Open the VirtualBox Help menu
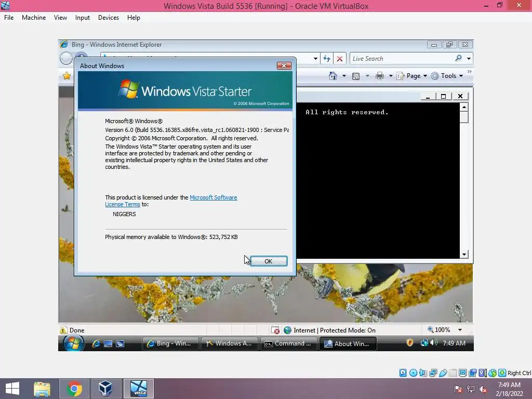Viewport: 532px width, 399px height. coord(134,18)
